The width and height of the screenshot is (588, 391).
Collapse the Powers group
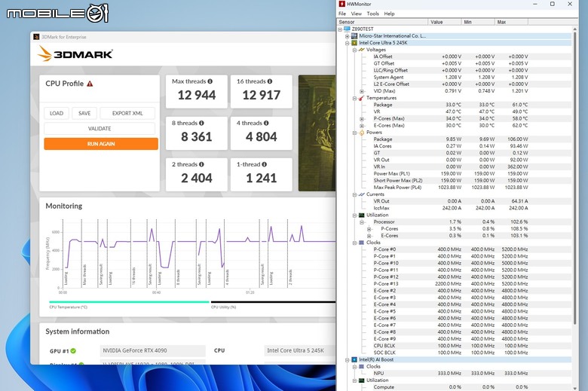point(354,133)
